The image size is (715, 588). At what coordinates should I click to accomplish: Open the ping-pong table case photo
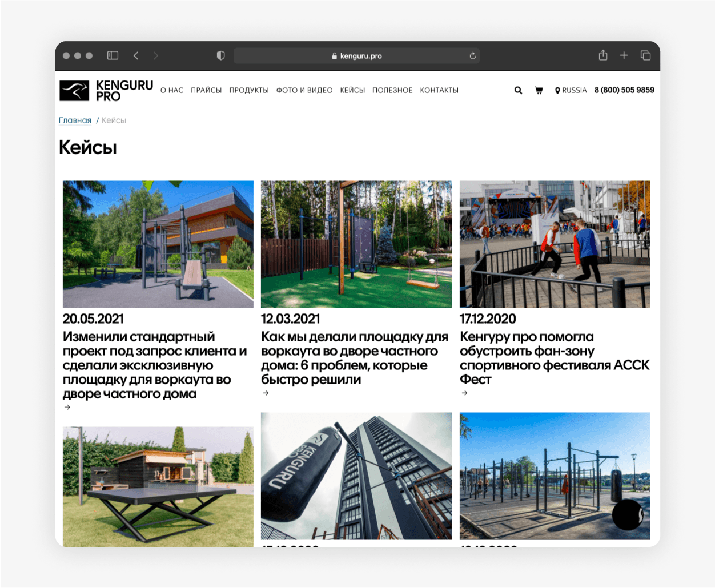pyautogui.click(x=158, y=486)
